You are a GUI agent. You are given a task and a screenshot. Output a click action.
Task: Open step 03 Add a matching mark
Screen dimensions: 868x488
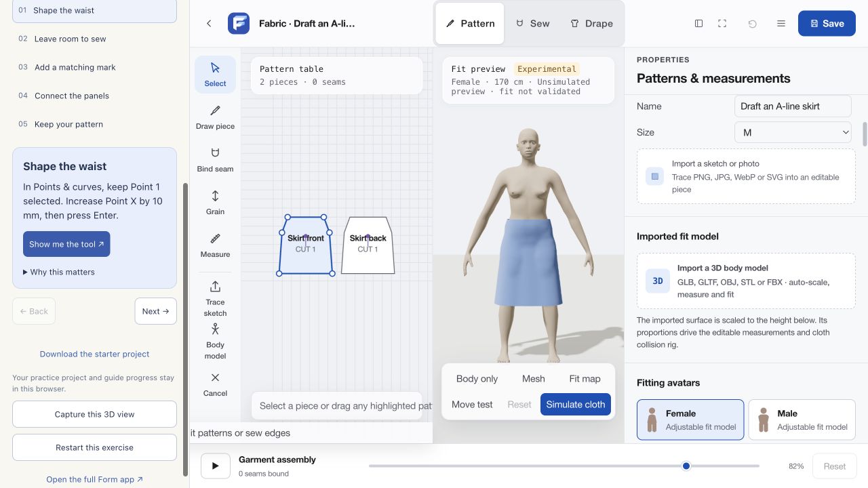click(94, 67)
